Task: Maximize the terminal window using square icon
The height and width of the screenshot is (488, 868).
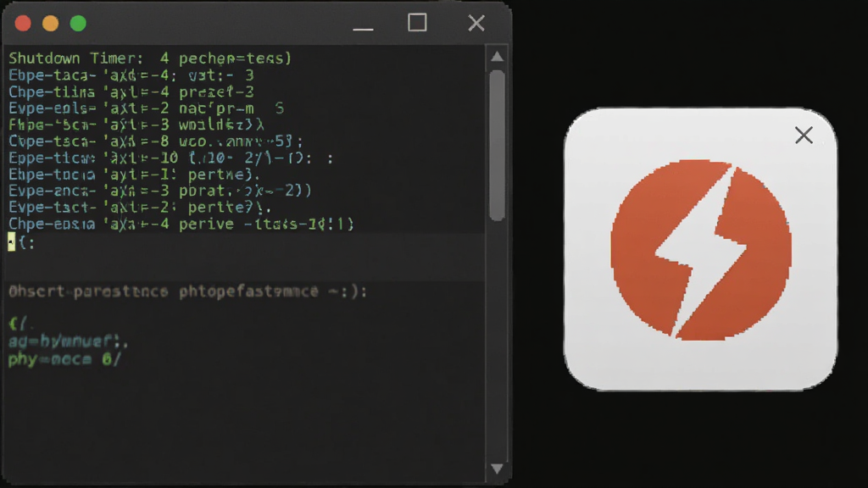Action: (417, 23)
